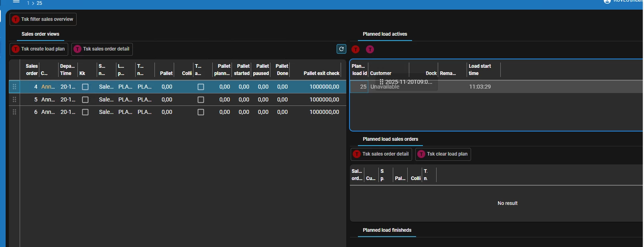This screenshot has width=644, height=247.
Task: Select the planned load row with id 25
Action: [x=480, y=87]
